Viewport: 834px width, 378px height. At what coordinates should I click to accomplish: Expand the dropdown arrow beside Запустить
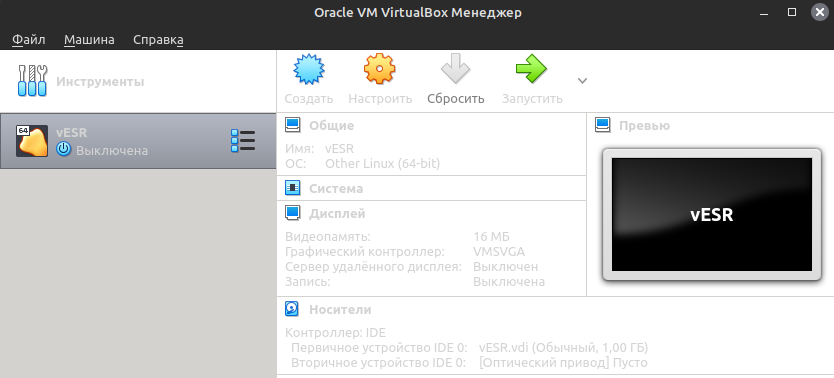[582, 81]
